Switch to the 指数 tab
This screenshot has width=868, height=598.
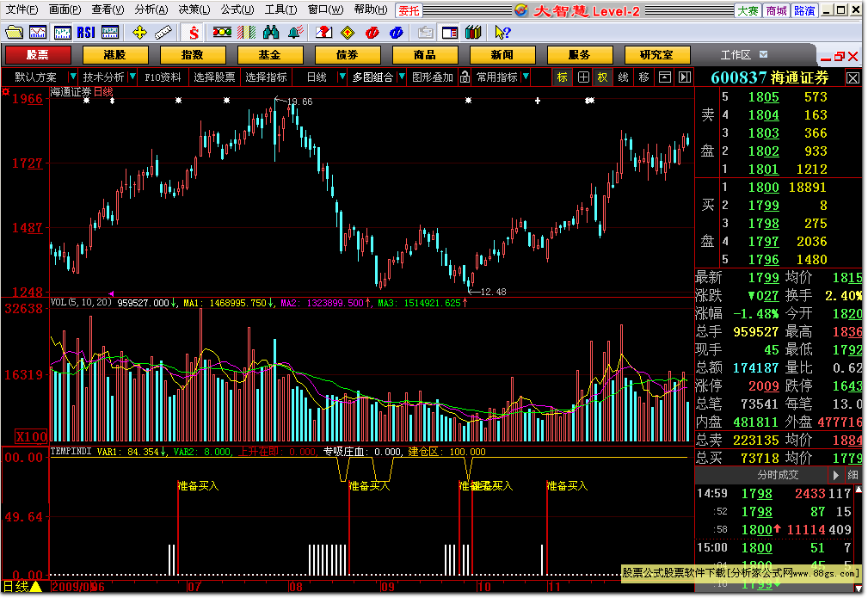tap(193, 55)
